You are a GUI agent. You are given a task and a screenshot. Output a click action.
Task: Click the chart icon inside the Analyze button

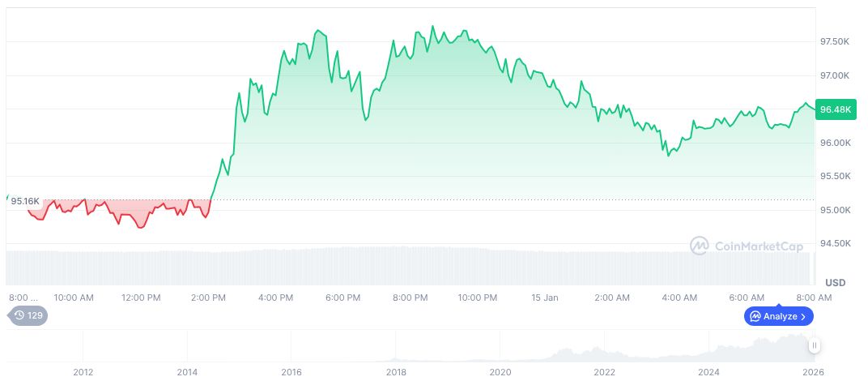(x=755, y=316)
